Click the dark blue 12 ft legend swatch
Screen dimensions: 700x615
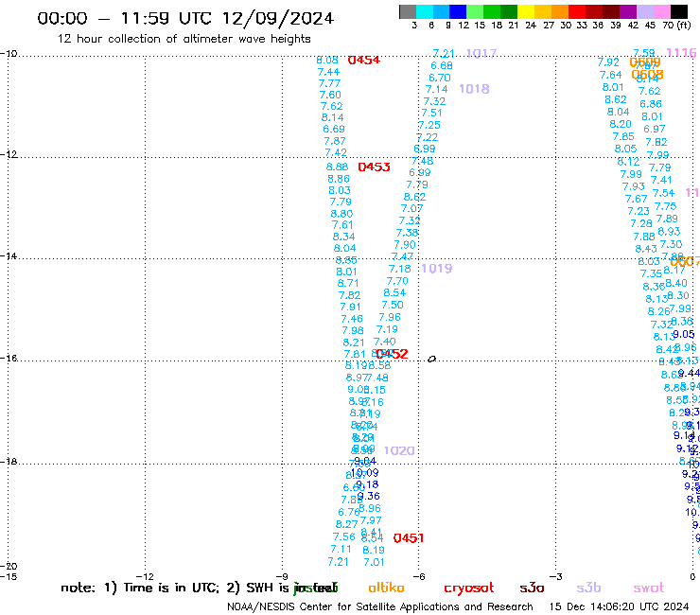pos(458,11)
